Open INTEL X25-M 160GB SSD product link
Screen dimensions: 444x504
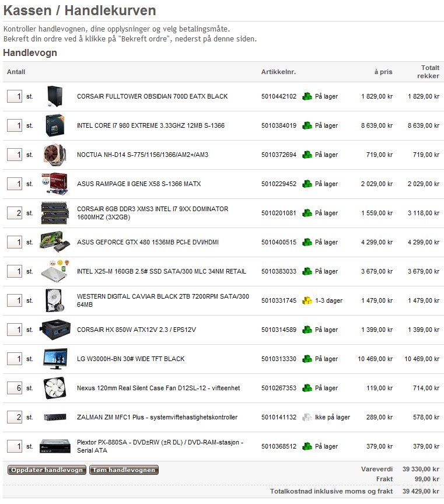point(162,271)
